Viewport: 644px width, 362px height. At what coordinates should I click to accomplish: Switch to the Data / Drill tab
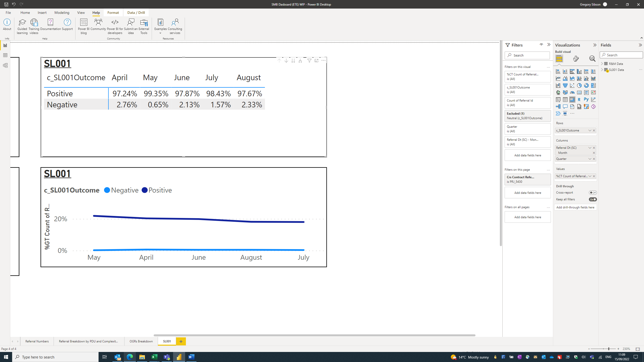(x=136, y=13)
